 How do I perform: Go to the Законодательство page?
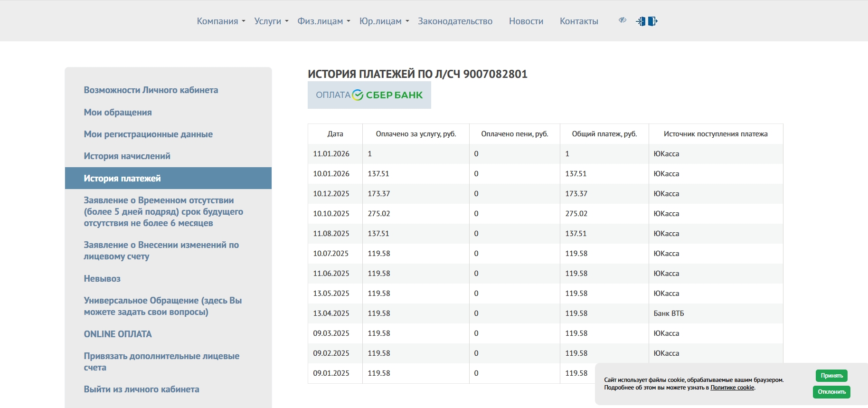455,21
